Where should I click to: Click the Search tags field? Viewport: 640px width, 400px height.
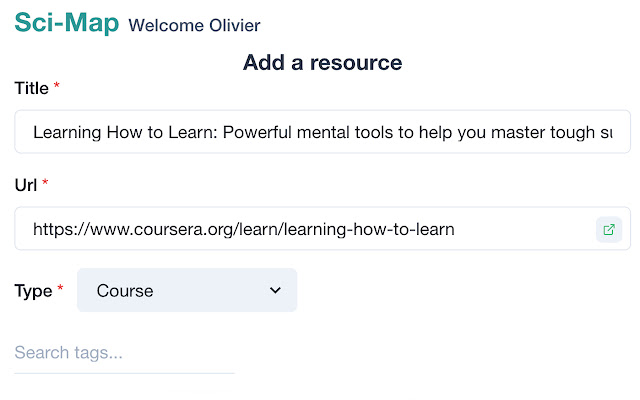point(124,353)
